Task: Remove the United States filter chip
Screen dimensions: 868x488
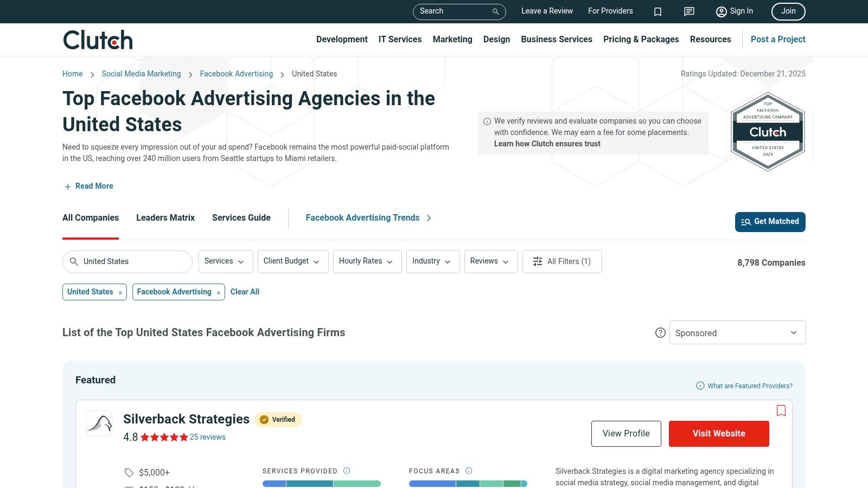Action: point(120,292)
